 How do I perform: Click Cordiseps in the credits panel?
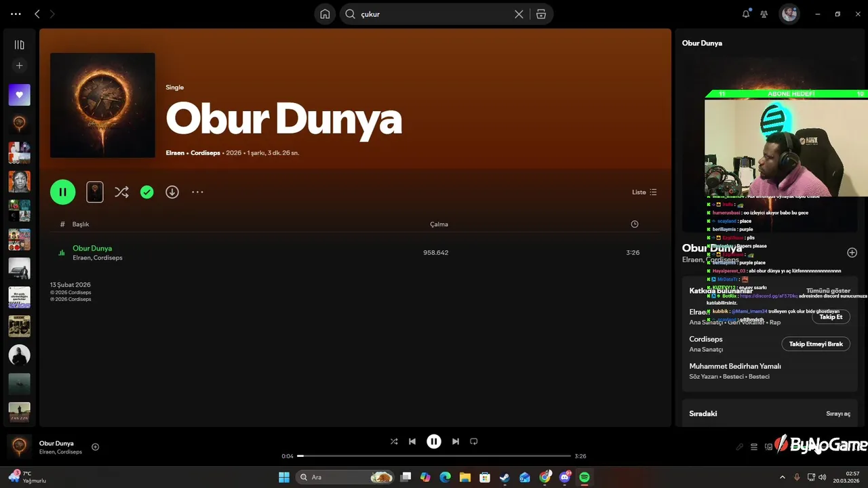(x=706, y=339)
